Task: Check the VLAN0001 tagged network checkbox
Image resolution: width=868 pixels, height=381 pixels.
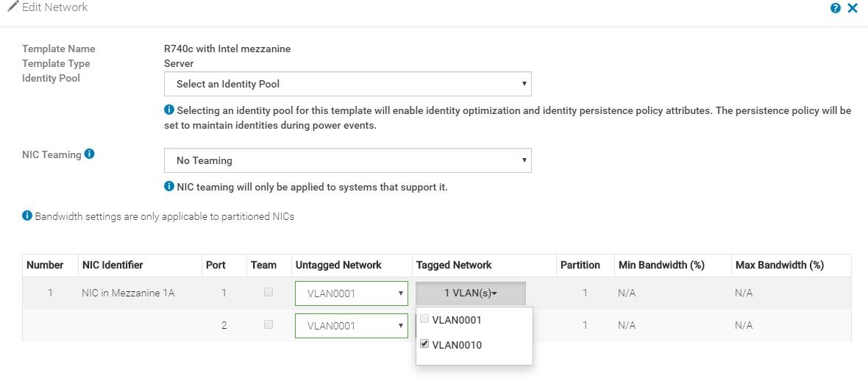Action: (x=424, y=319)
